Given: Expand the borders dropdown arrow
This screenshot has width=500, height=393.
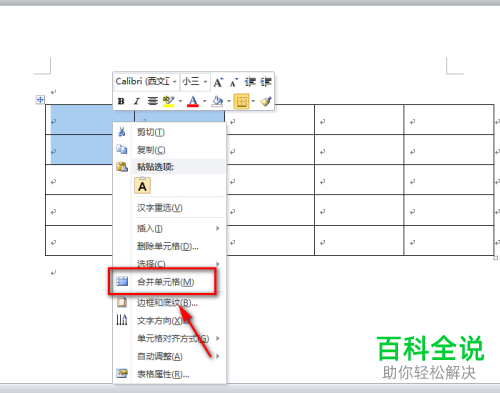Looking at the screenshot, I should [253, 101].
